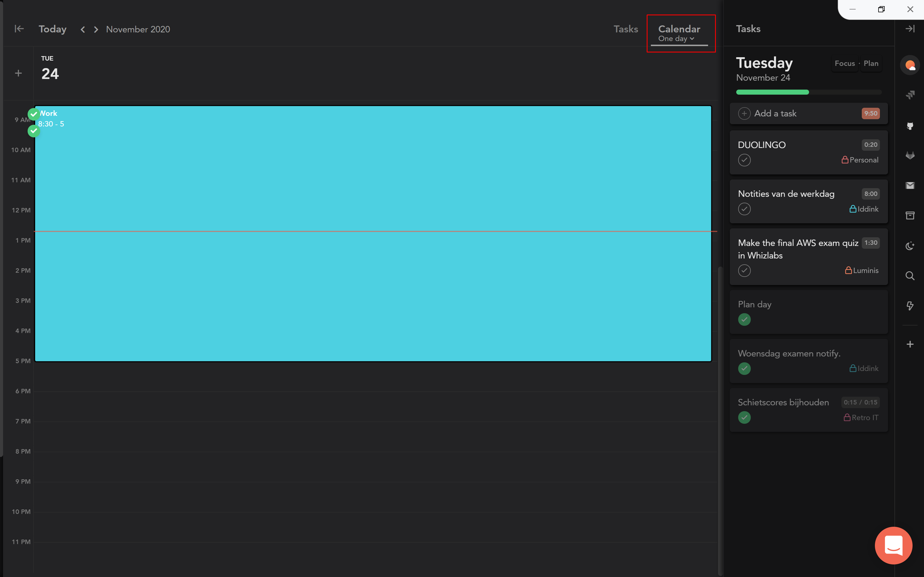The height and width of the screenshot is (577, 924).
Task: Toggle lower green check on Work event
Action: pos(33,131)
